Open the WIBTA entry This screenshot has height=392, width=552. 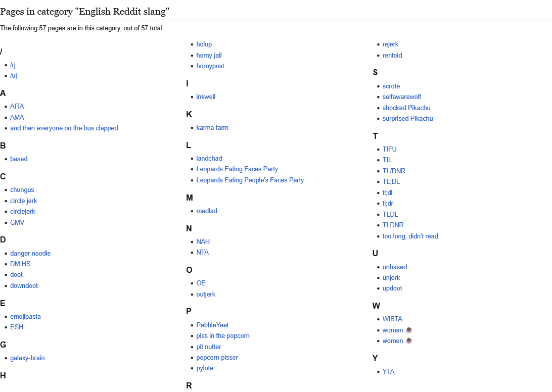click(x=392, y=319)
